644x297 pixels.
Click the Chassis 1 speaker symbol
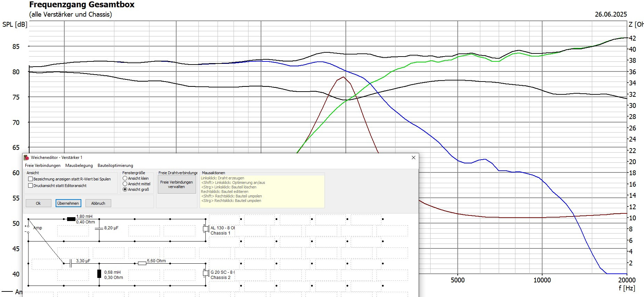(x=205, y=229)
